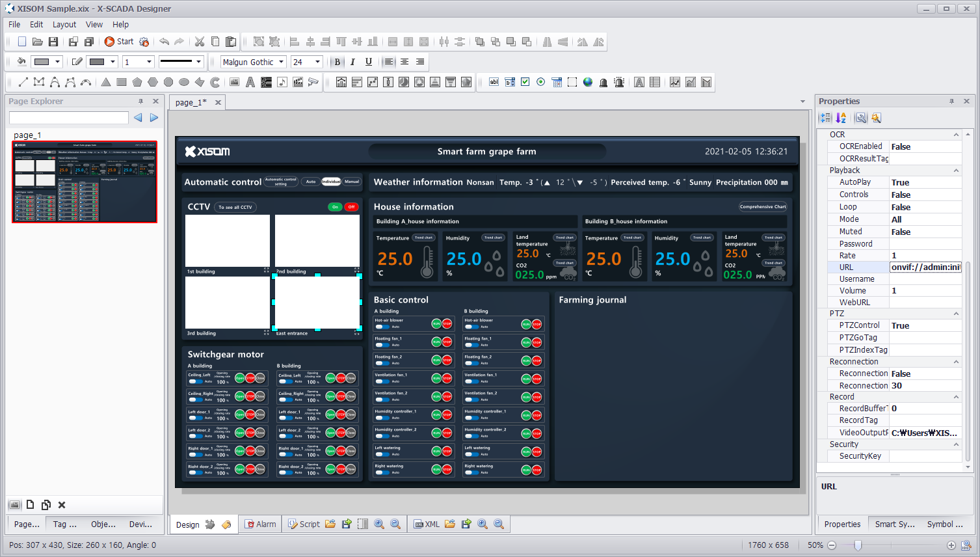Select the Rectangle shape tool
Image resolution: width=980 pixels, height=557 pixels.
click(122, 82)
